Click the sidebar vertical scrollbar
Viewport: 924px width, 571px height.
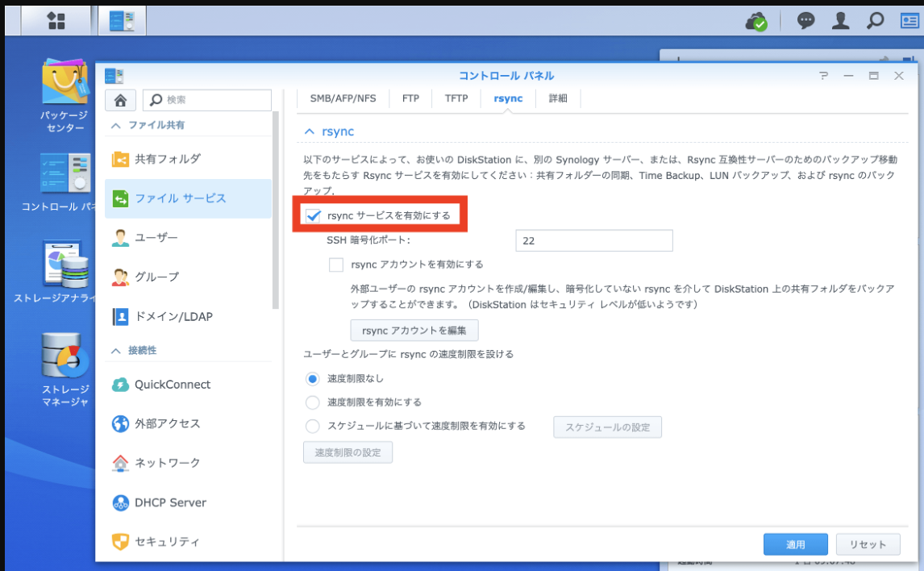275,210
